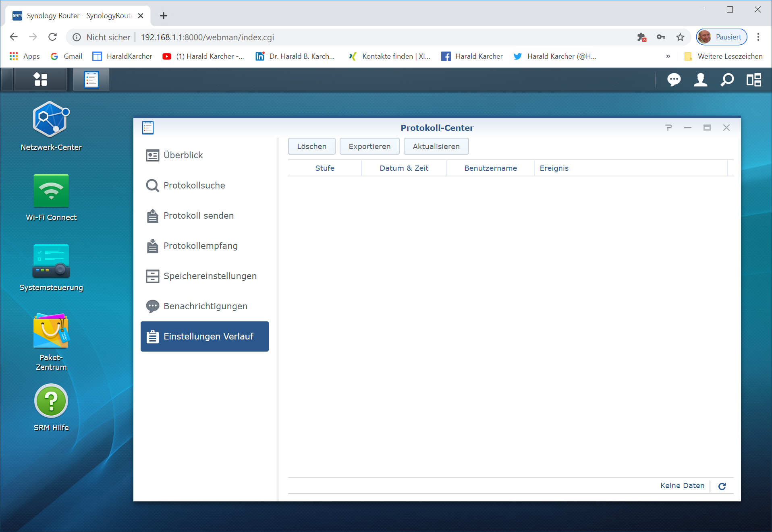Screen dimensions: 772x532
Task: Open the SRM main menu grid
Action: tap(40, 79)
